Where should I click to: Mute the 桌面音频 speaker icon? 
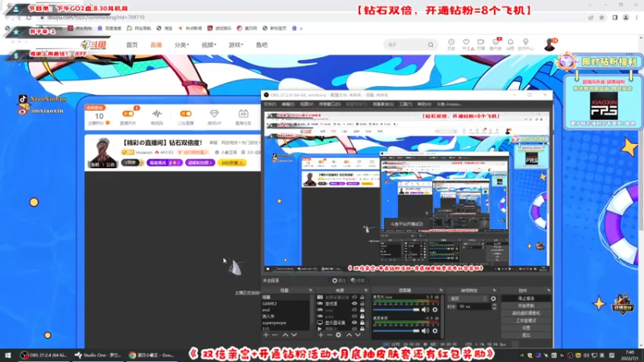(x=426, y=331)
